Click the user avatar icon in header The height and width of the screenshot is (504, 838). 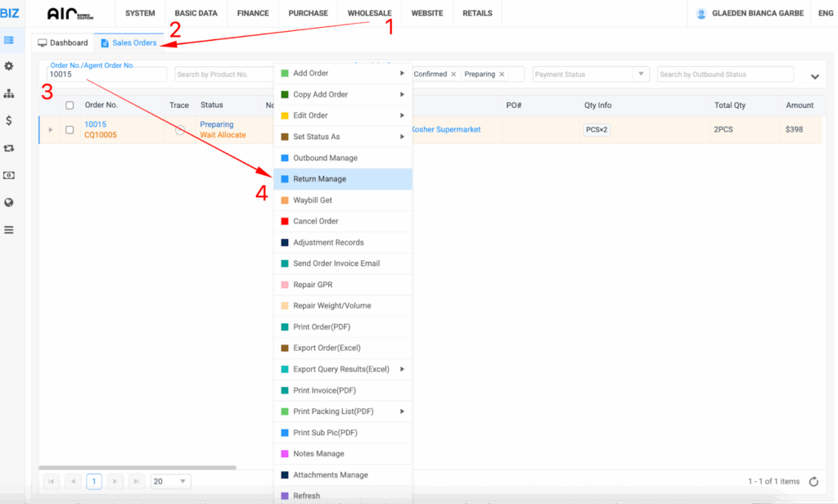pos(701,14)
